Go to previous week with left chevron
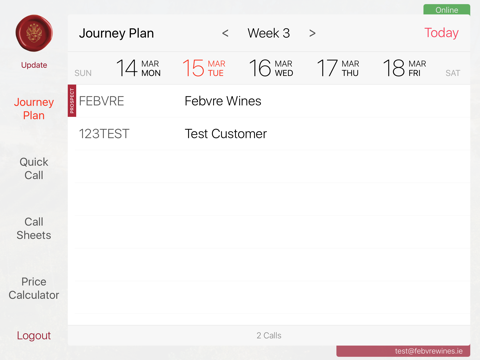Viewport: 480px width, 360px height. click(x=225, y=33)
